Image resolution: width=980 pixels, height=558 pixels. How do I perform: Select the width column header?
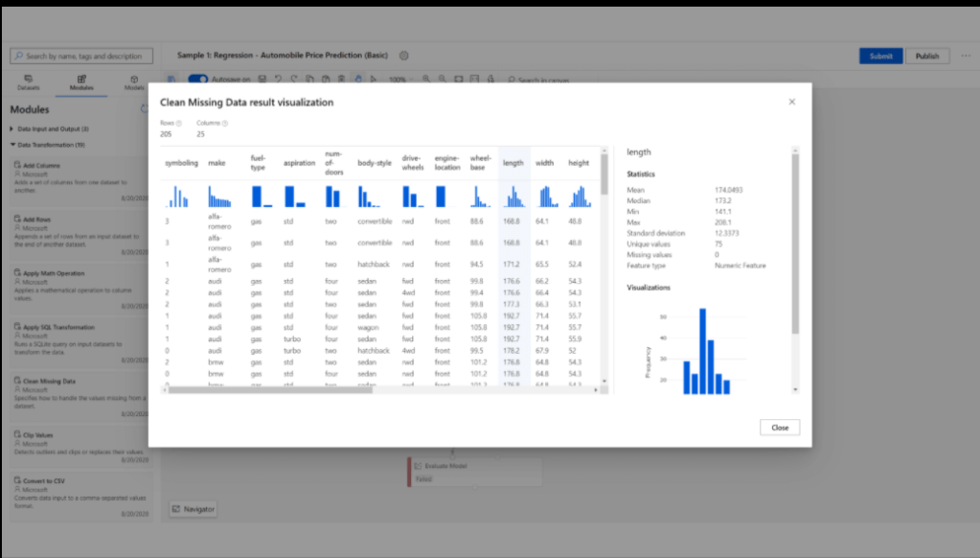pyautogui.click(x=544, y=163)
